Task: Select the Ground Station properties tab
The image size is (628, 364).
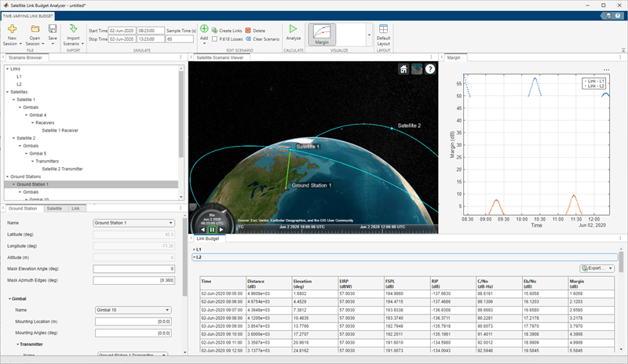Action: tap(23, 209)
